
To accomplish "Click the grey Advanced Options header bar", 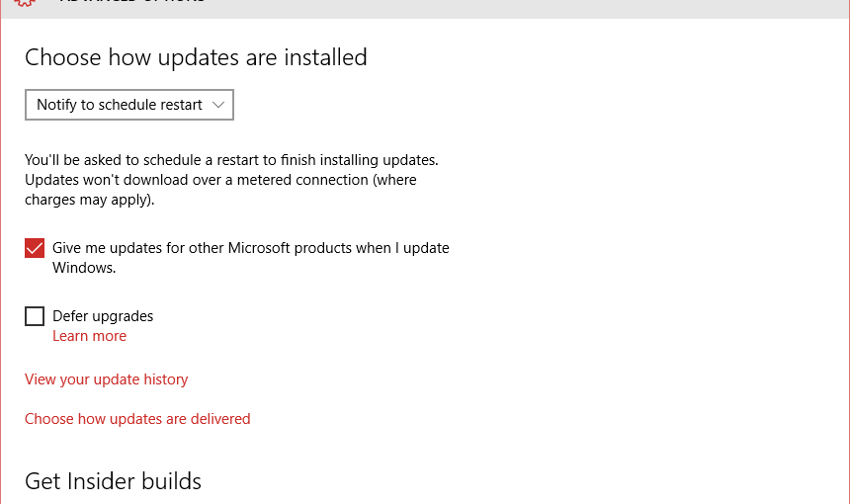I will [x=425, y=9].
